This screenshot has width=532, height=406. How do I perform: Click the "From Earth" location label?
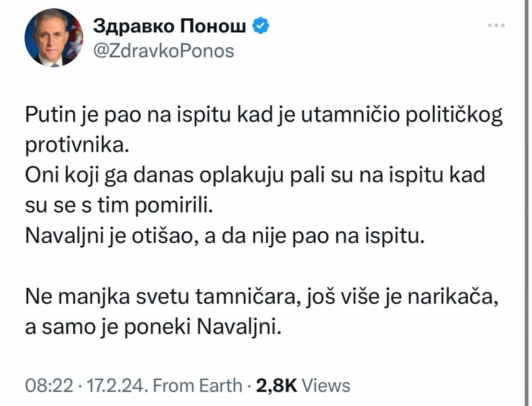click(x=197, y=386)
